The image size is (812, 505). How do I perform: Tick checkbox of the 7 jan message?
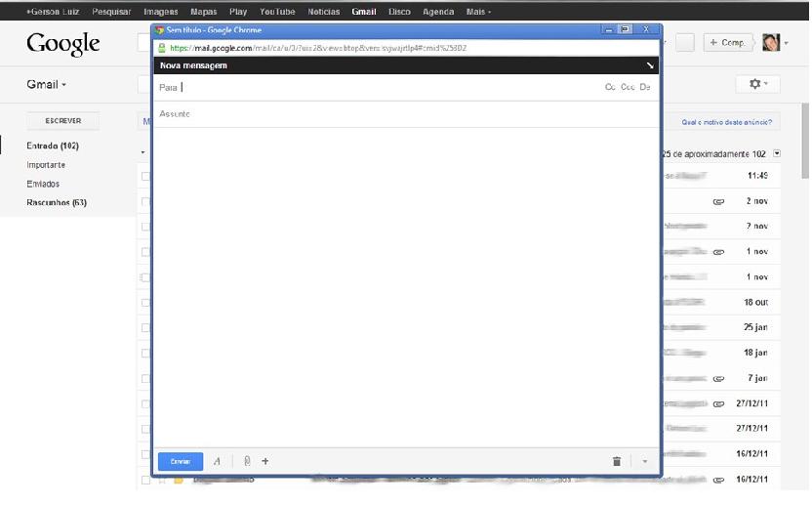tap(145, 378)
